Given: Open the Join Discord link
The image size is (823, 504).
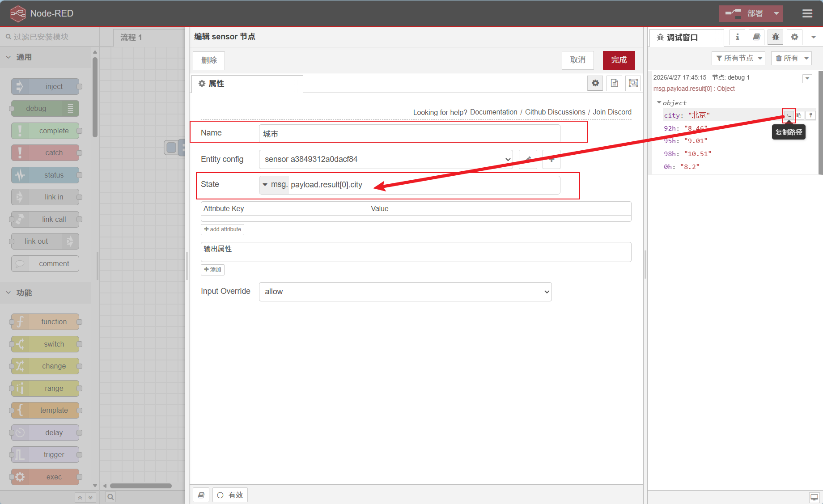Looking at the screenshot, I should (612, 112).
